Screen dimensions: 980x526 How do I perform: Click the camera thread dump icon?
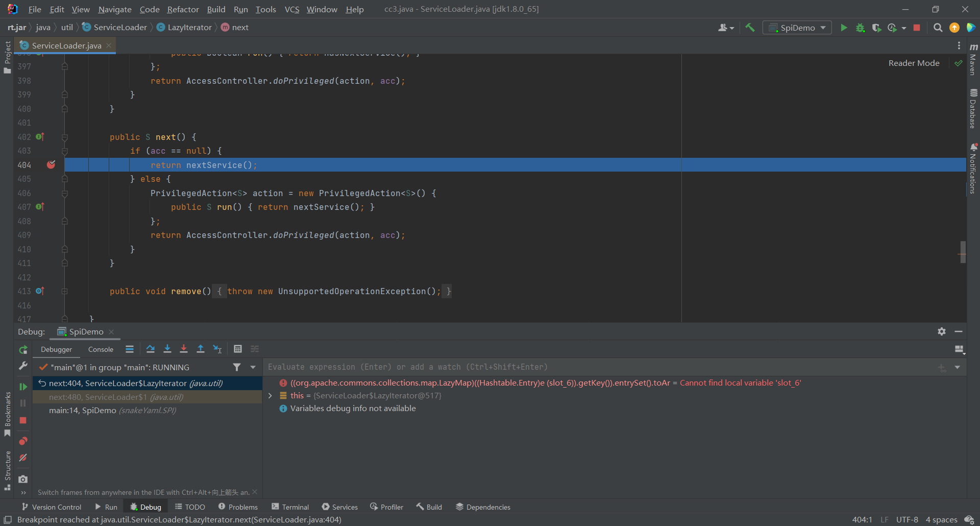coord(23,479)
